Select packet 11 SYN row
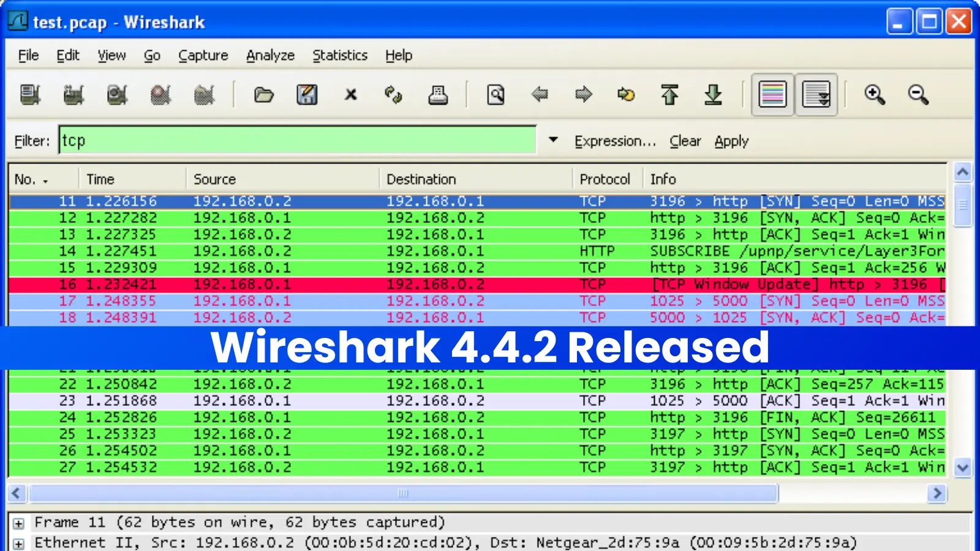Image resolution: width=980 pixels, height=551 pixels. pos(477,201)
